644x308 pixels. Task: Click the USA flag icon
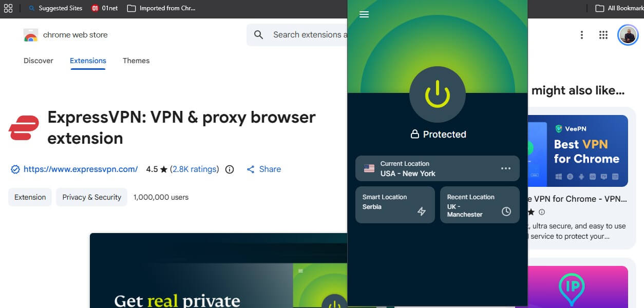tap(369, 168)
